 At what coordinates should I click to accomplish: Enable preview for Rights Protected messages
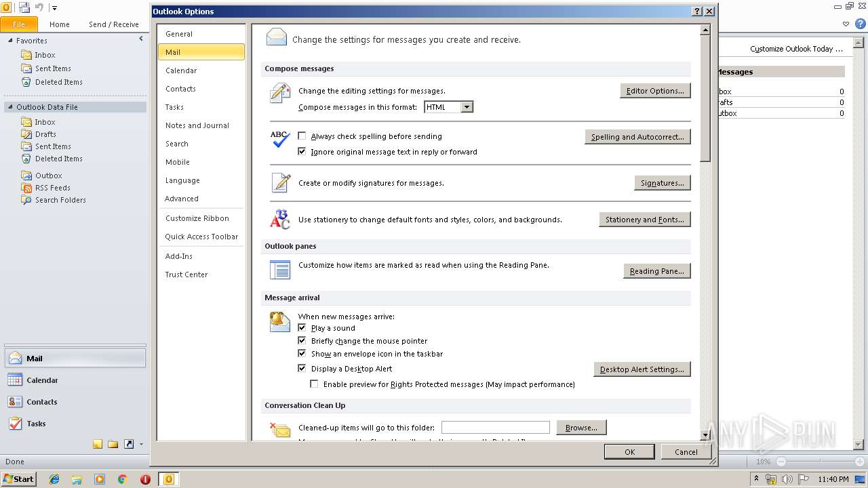point(315,384)
